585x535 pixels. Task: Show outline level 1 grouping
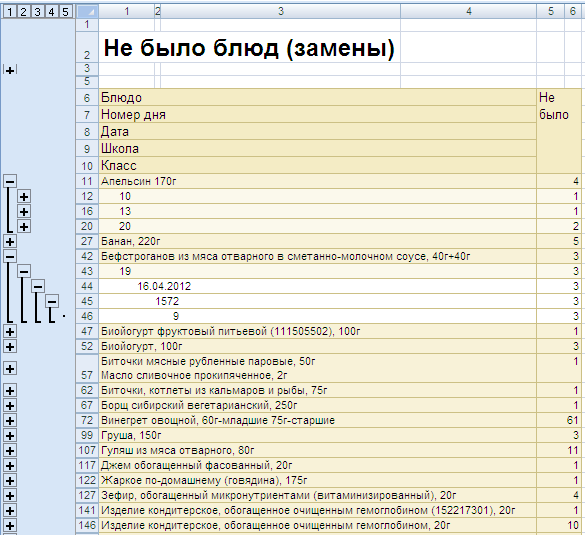[x=10, y=12]
